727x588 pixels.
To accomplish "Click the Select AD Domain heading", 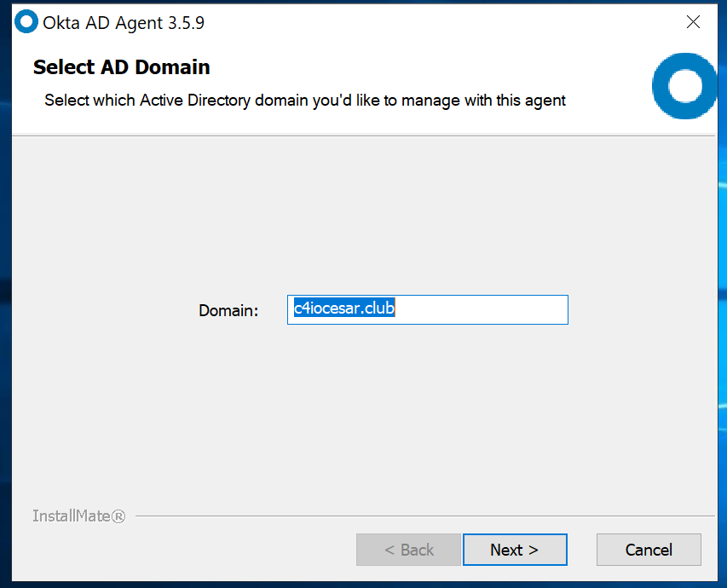I will pyautogui.click(x=122, y=67).
